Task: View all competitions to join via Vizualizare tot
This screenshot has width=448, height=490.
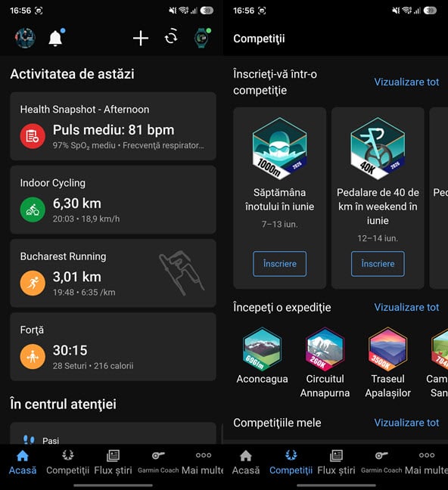Action: (x=406, y=82)
